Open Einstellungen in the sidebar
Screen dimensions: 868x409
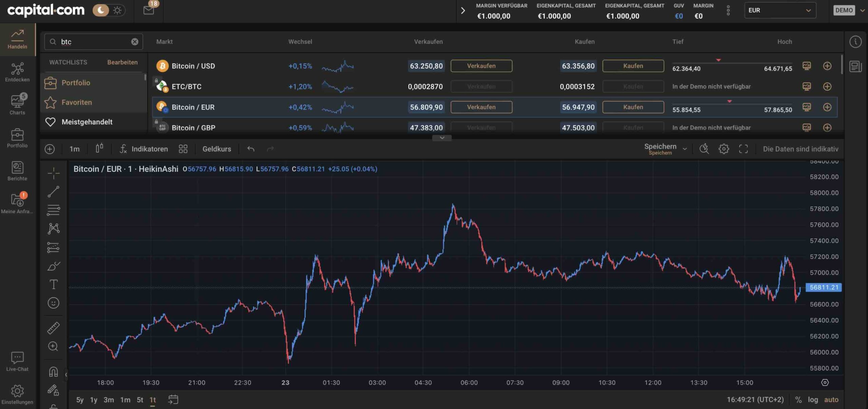coord(17,394)
